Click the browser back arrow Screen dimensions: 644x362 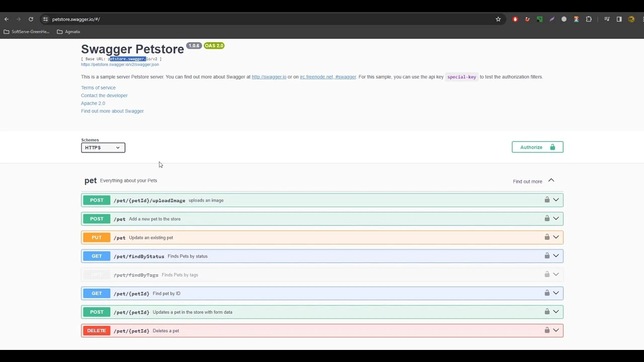[x=7, y=19]
